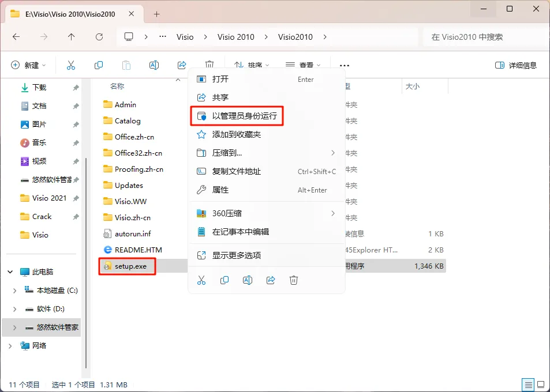The image size is (550, 392).
Task: Open the 视频 quick access folder
Action: click(39, 161)
